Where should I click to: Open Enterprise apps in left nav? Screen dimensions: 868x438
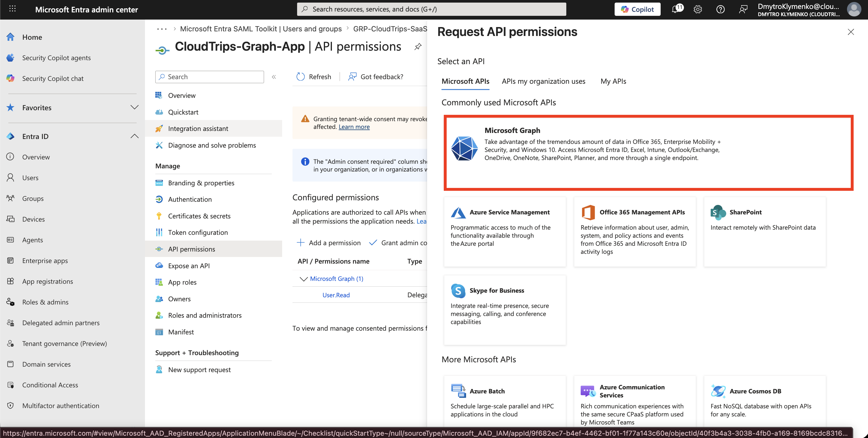(45, 260)
